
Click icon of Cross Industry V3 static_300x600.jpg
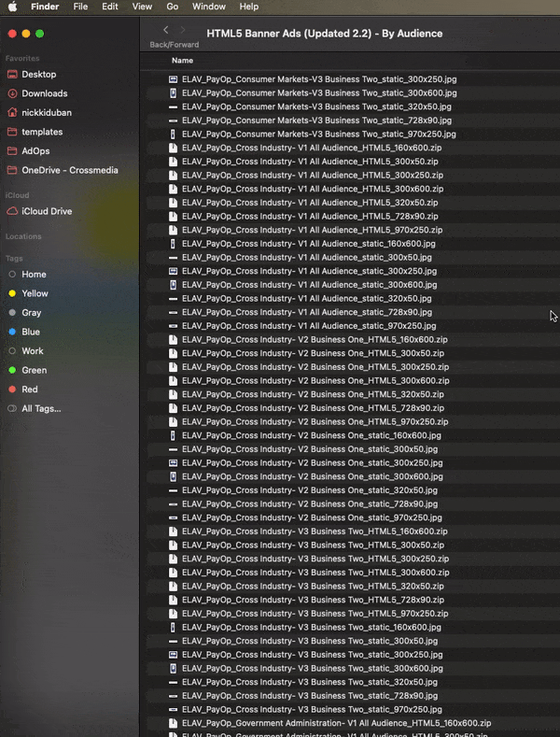(173, 669)
